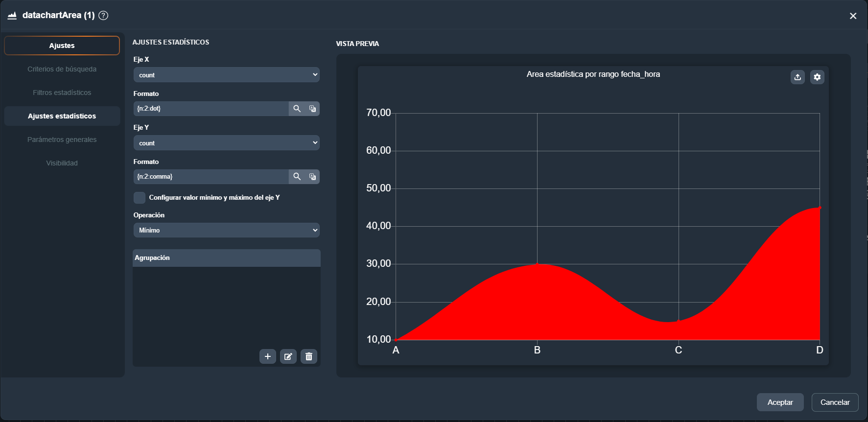Image resolution: width=868 pixels, height=422 pixels.
Task: Switch to Criterios de búsqueda tab
Action: tap(62, 69)
